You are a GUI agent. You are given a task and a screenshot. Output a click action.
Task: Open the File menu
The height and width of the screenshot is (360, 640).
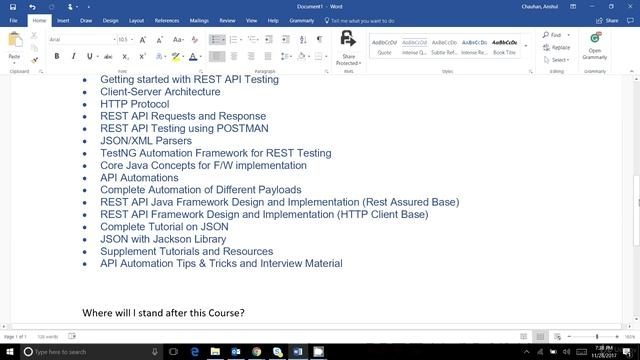(13, 20)
